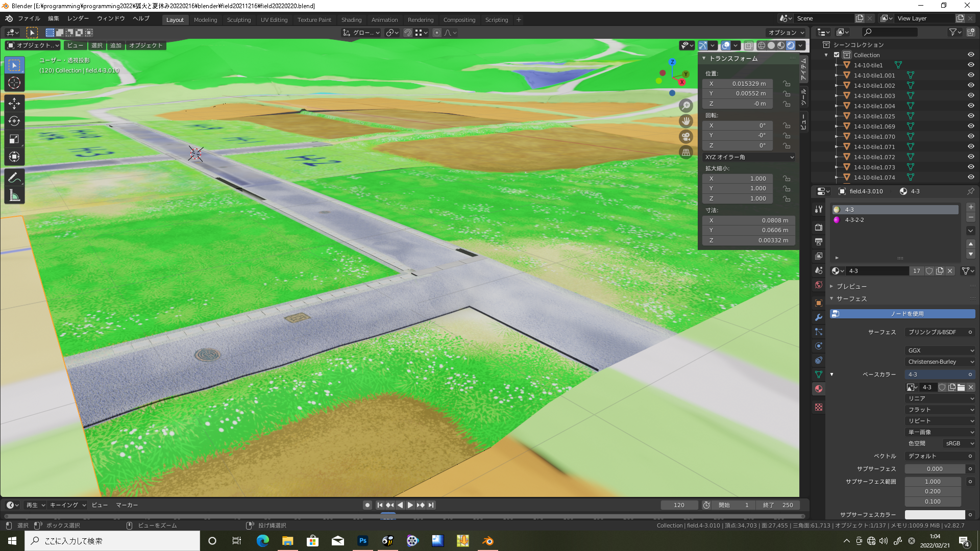
Task: Hide 14-10-tile1.003 with eye icon
Action: coord(970,96)
